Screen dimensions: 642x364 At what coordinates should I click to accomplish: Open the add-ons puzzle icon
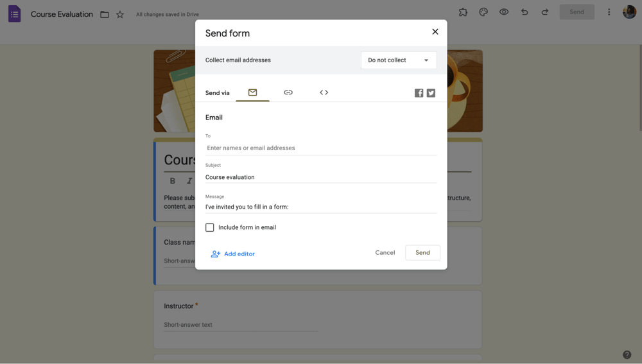[x=463, y=12]
